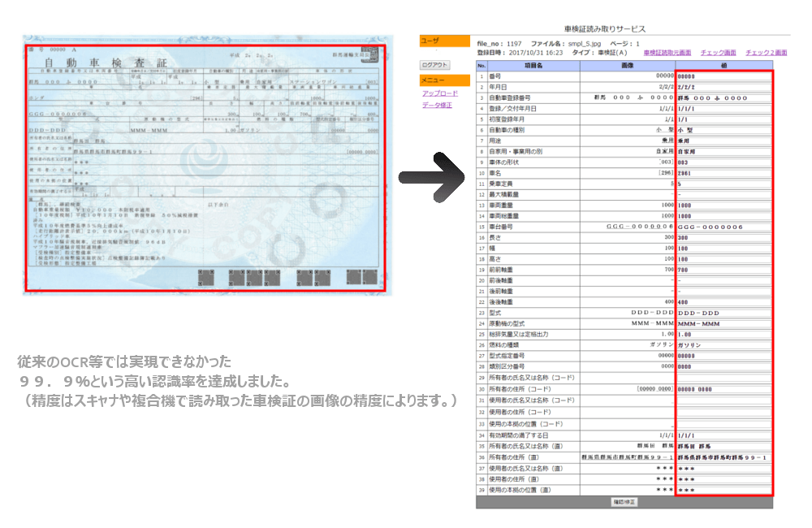
Task: Open the アップロード menu link
Action: [x=440, y=93]
